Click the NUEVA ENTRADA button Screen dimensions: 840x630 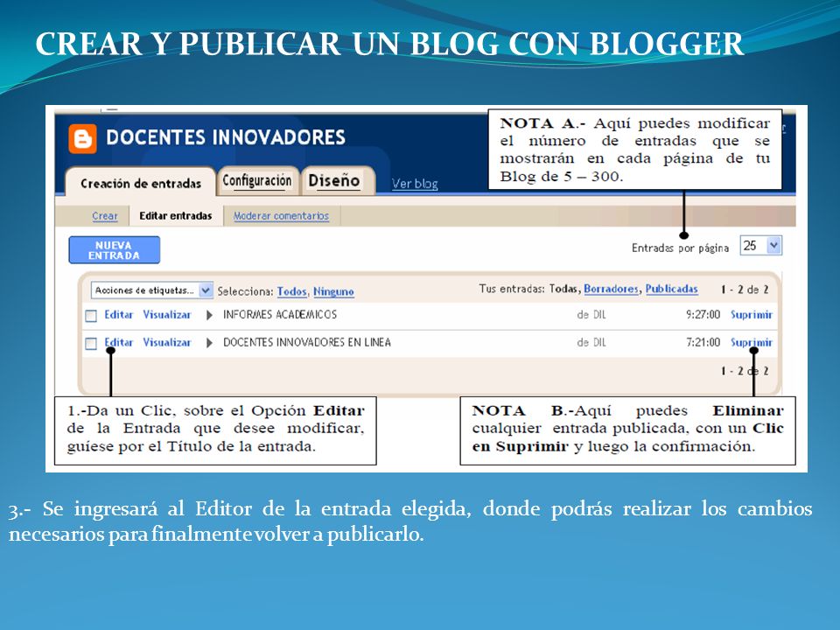pos(114,250)
